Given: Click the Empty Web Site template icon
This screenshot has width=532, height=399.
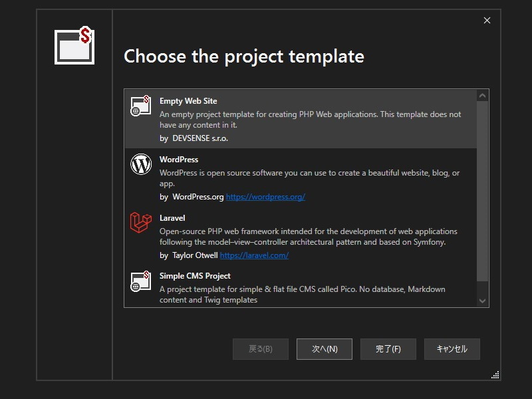Looking at the screenshot, I should pyautogui.click(x=141, y=106).
